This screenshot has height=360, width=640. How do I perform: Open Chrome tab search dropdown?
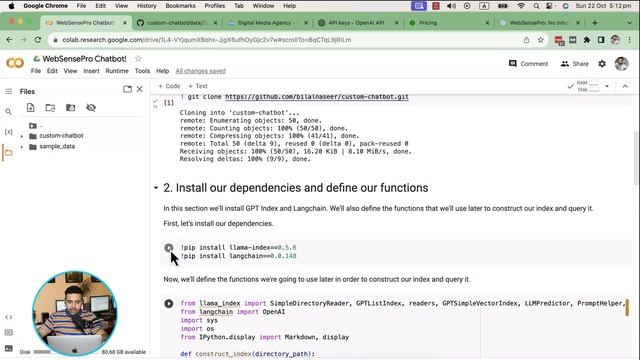point(629,23)
